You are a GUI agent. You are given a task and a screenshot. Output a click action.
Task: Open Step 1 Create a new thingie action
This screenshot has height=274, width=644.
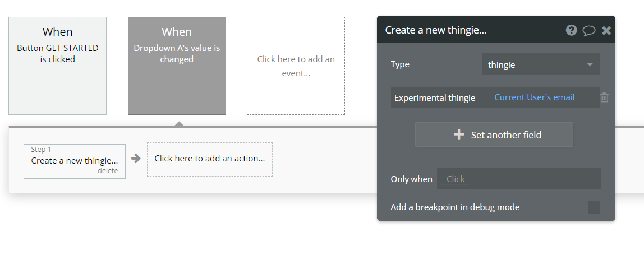(x=74, y=160)
